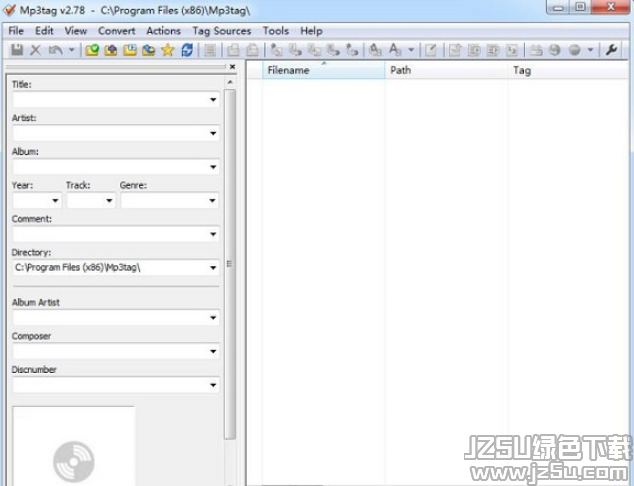Open the Actions icon with small overlay
This screenshot has width=634, height=486.
[x=375, y=50]
